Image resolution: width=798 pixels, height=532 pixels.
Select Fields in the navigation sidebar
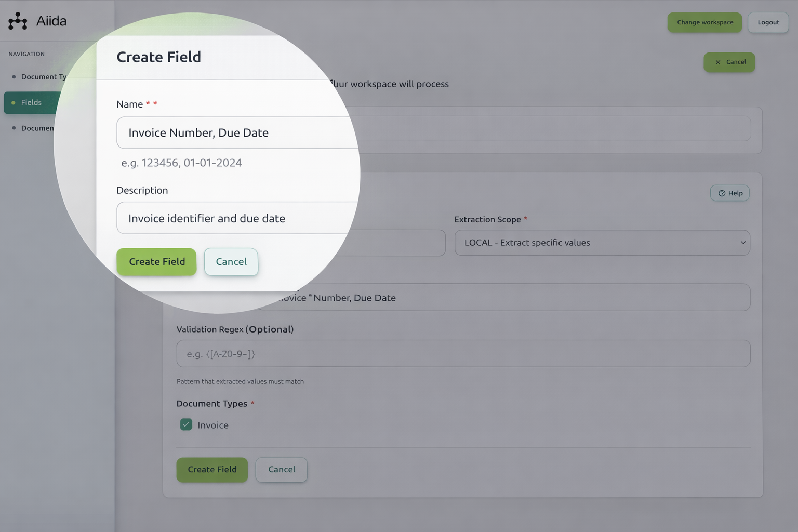tap(31, 102)
